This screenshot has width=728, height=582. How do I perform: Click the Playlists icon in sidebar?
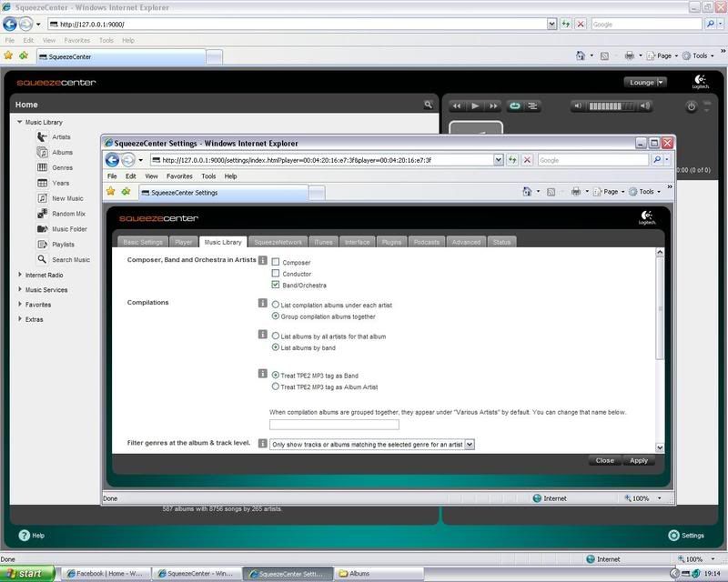[43, 245]
